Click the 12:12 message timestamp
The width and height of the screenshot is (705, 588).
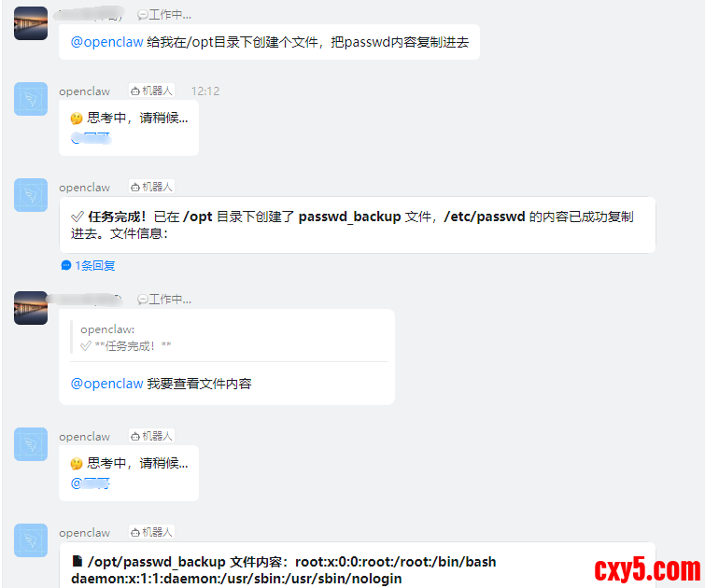tap(205, 91)
